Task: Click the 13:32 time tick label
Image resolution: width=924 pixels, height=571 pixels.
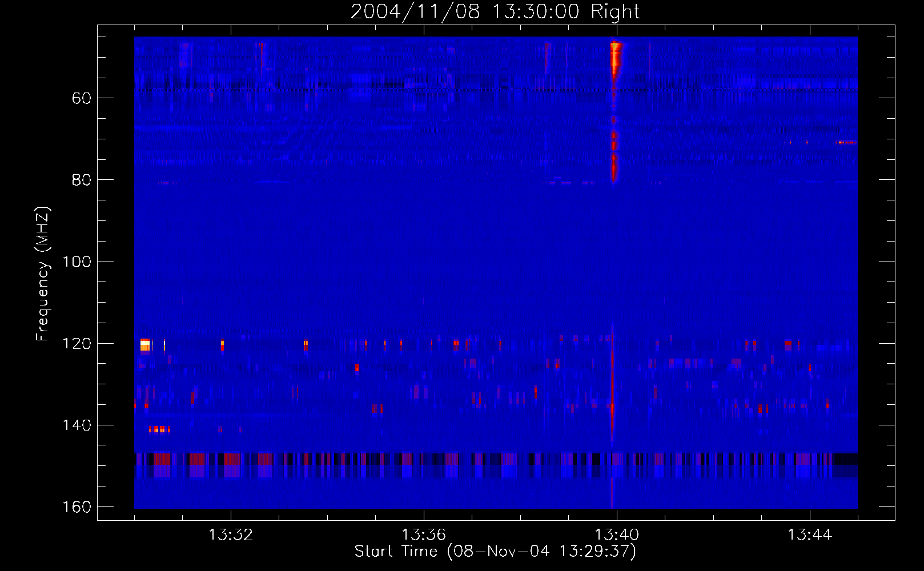Action: click(231, 535)
